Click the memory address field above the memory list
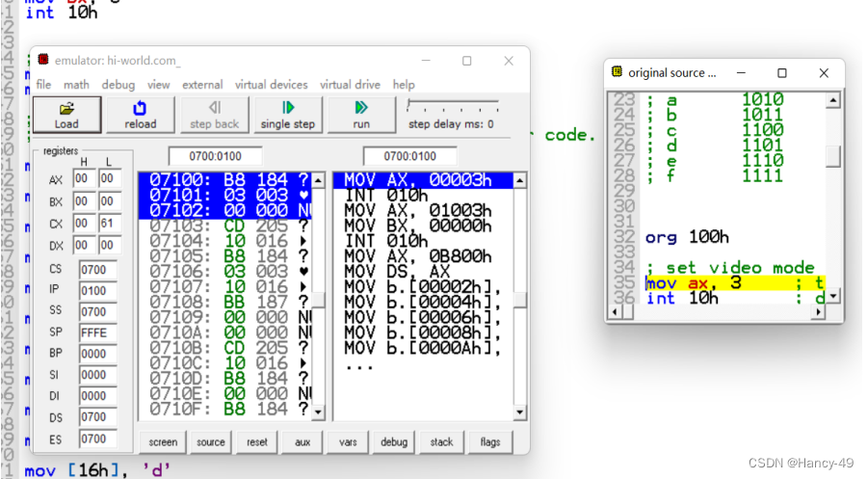The width and height of the screenshot is (868, 479). (216, 156)
